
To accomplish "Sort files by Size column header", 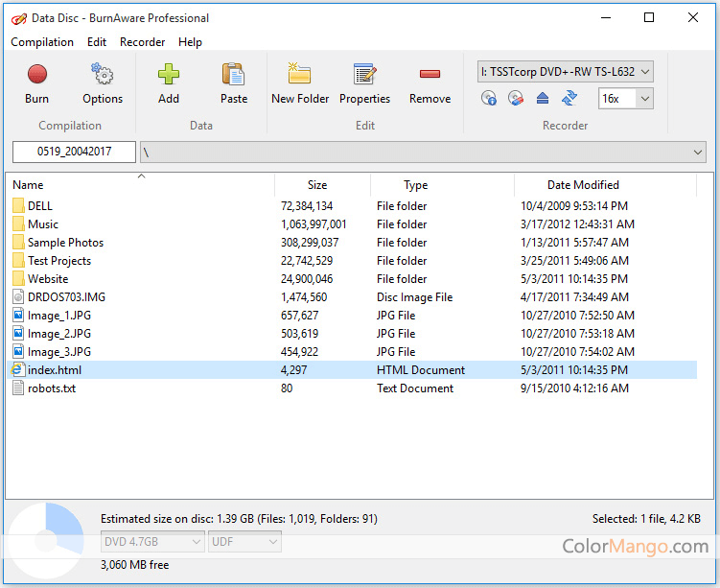I will click(x=317, y=185).
